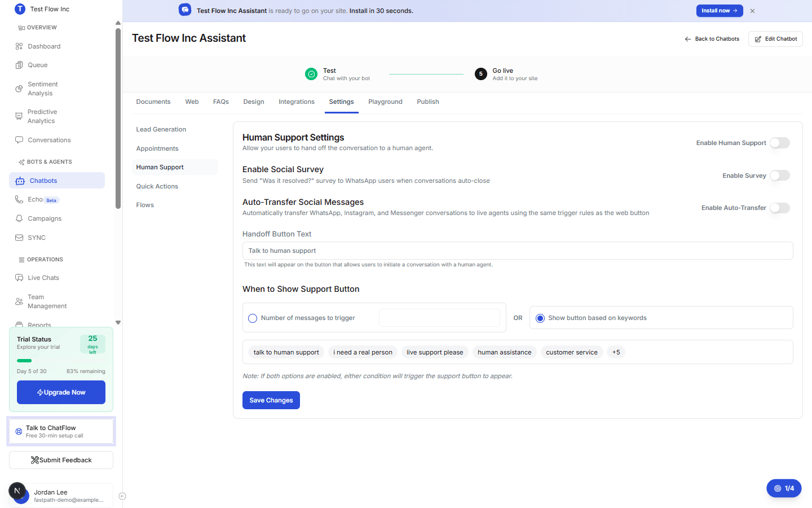Image resolution: width=812 pixels, height=508 pixels.
Task: Dismiss the install banner with the X
Action: pyautogui.click(x=752, y=11)
